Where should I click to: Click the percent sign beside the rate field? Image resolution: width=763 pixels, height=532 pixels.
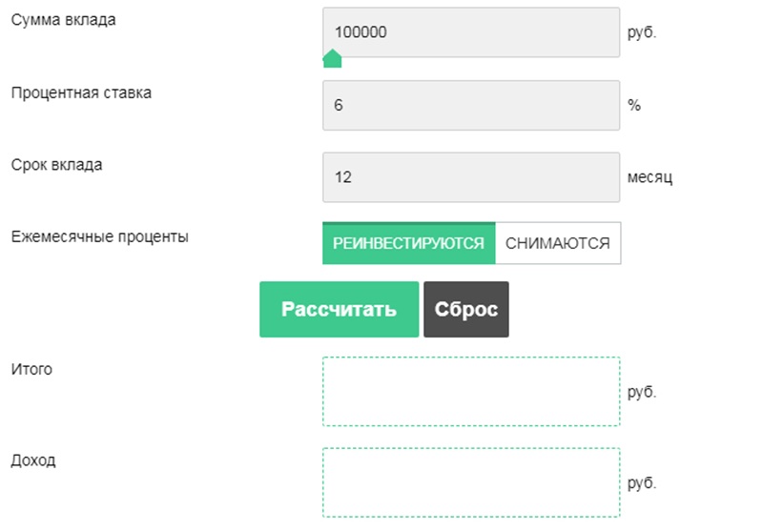634,105
